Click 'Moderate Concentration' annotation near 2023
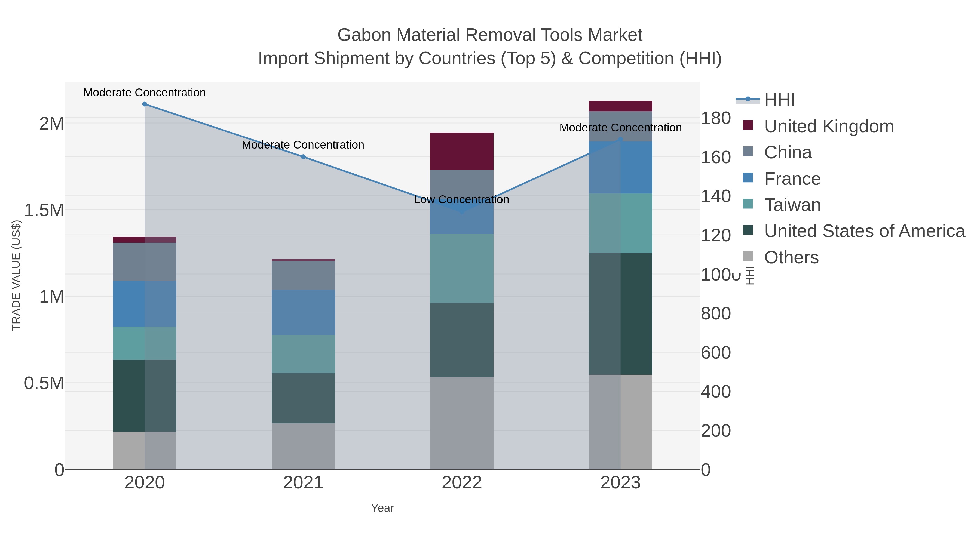Viewport: 980px width, 551px height. [x=620, y=127]
